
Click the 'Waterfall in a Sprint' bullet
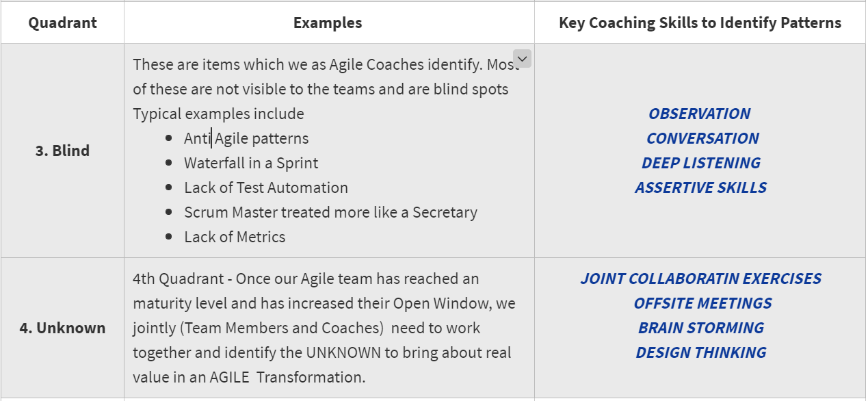(x=251, y=163)
